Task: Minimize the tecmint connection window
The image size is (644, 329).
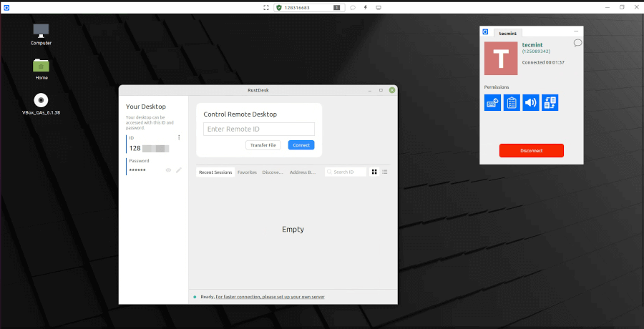Action: coord(576,31)
